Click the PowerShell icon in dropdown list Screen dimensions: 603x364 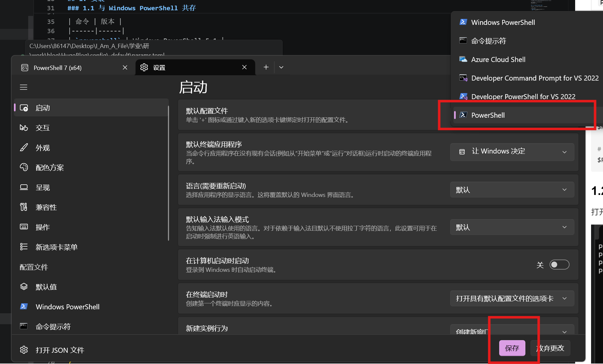(x=463, y=115)
